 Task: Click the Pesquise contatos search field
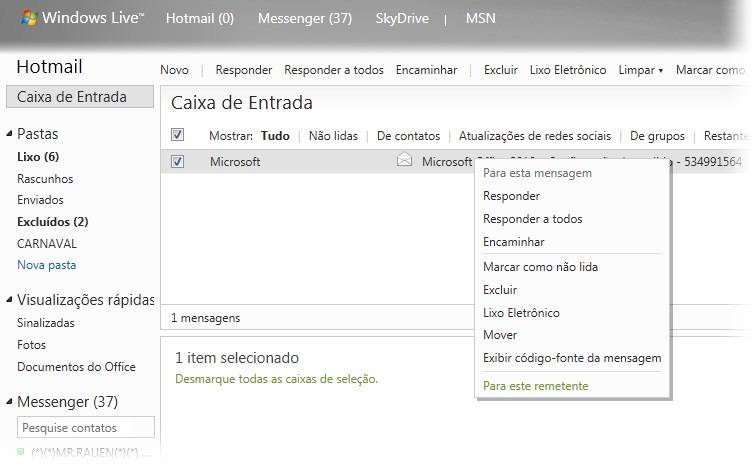86,428
